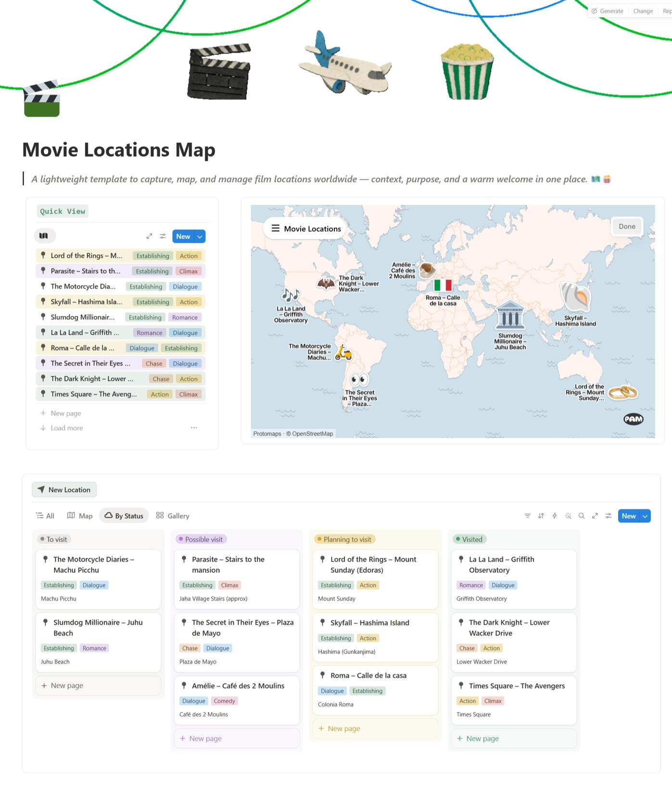Click Load more in the Quick View list
The width and height of the screenshot is (672, 793).
[x=66, y=428]
